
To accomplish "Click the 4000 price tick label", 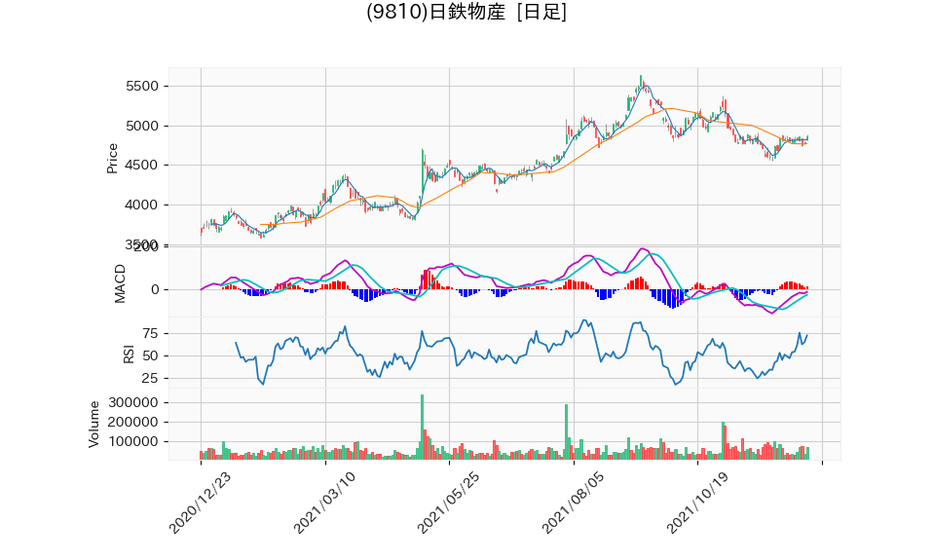I will pyautogui.click(x=142, y=205).
